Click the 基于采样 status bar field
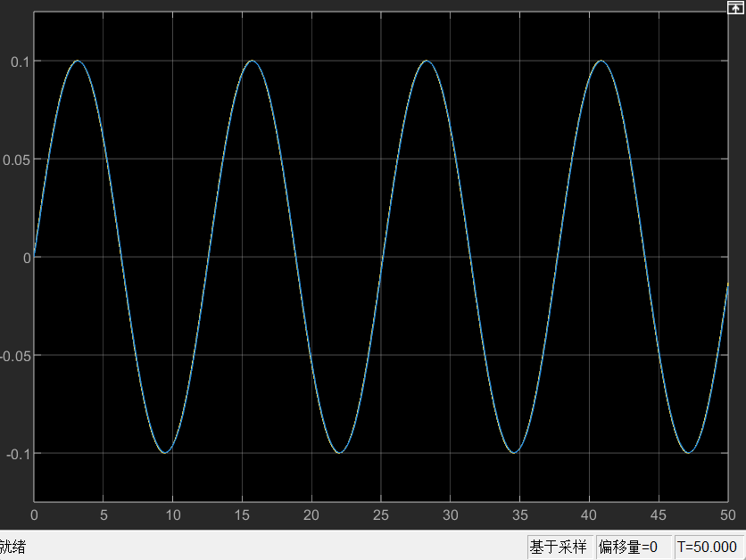 559,547
